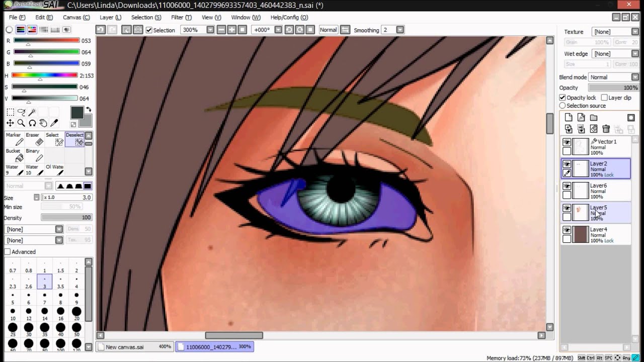Image resolution: width=644 pixels, height=362 pixels.
Task: Open the Layer menu
Action: click(x=111, y=17)
